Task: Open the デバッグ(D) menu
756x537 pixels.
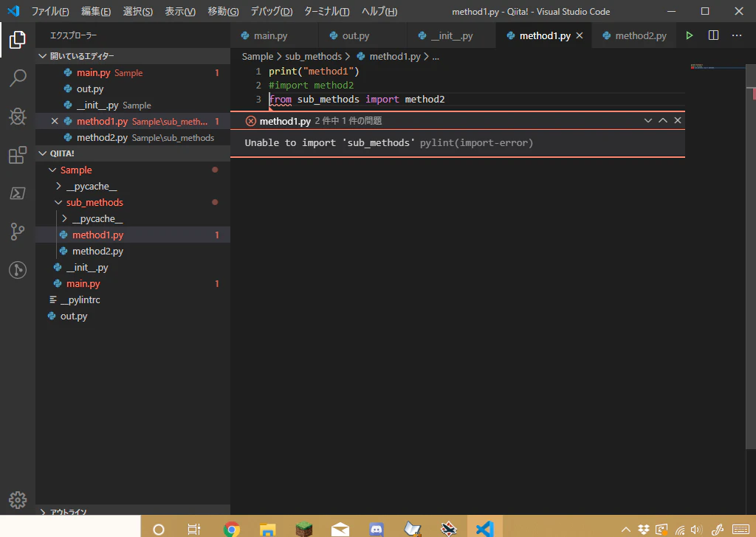Action: (x=272, y=11)
